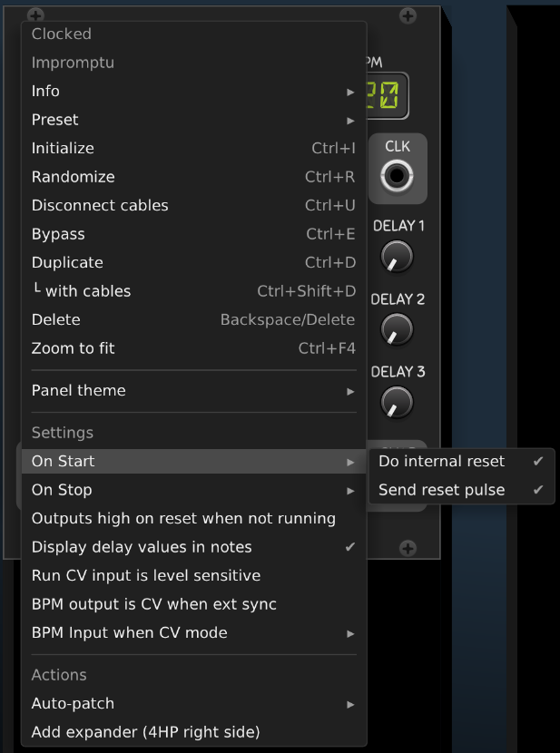
Task: Expand the On Stop submenu
Action: coord(193,490)
